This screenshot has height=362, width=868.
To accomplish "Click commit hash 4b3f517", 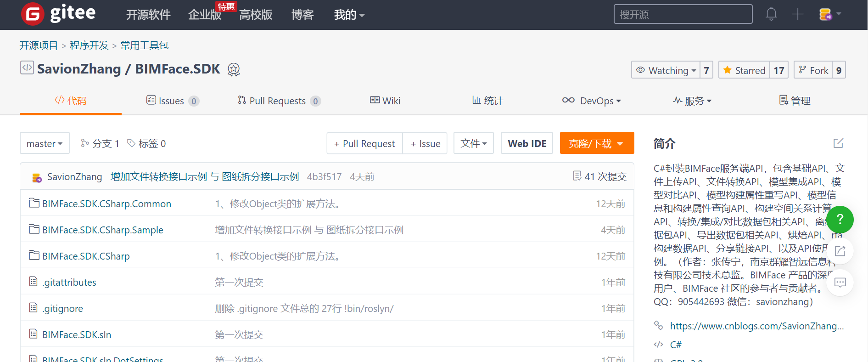I will pyautogui.click(x=324, y=176).
